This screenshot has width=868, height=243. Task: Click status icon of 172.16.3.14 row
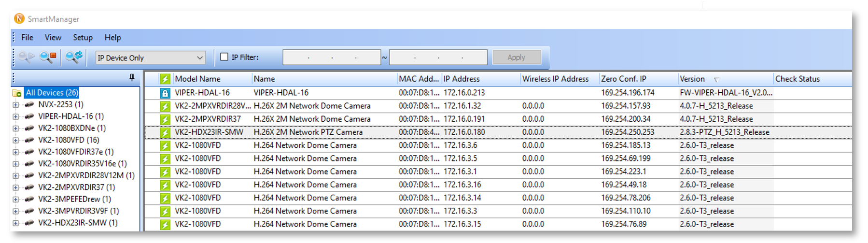coord(165,198)
